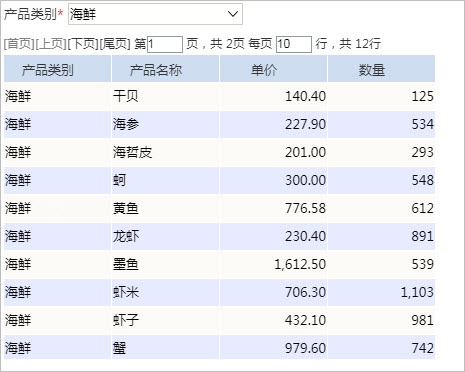
Task: Click the 979.60 price cell
Action: point(273,347)
